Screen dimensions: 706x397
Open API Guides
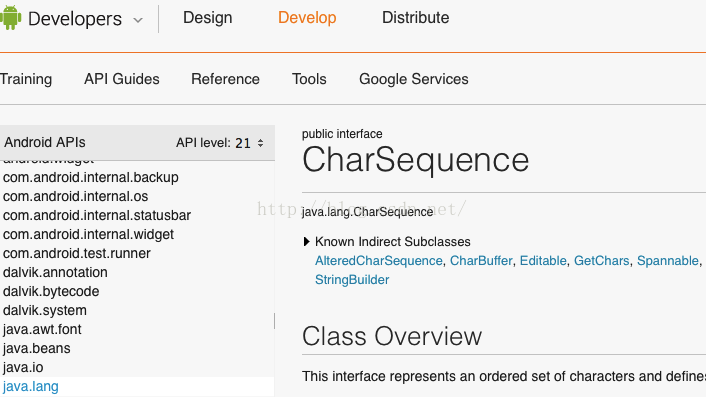(x=122, y=79)
